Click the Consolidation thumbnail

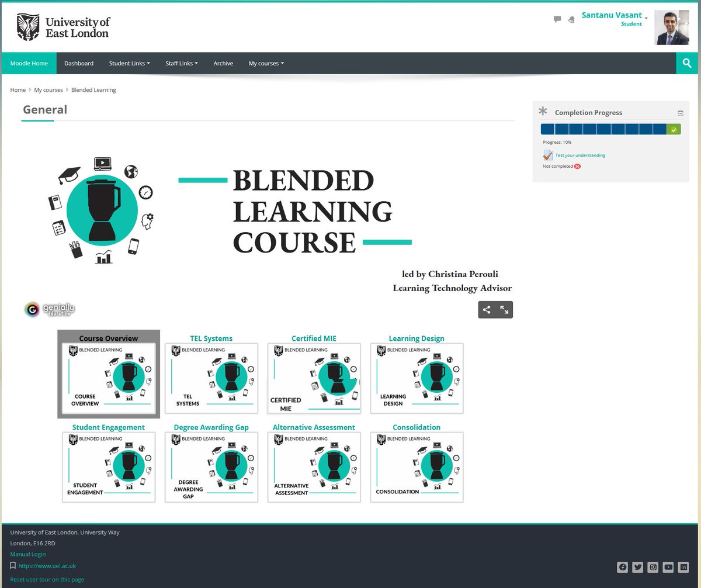(x=417, y=467)
